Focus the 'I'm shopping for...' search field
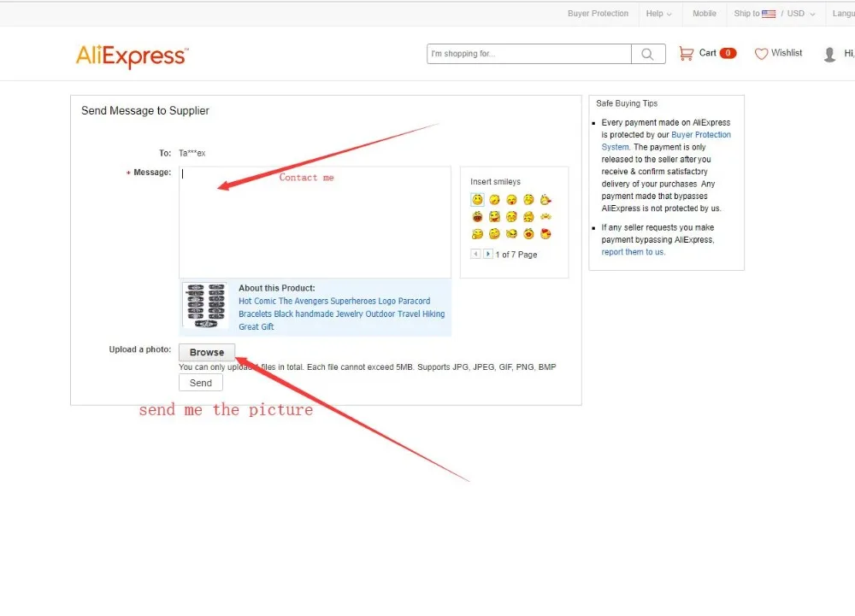Viewport: 855px width, 616px height. coord(529,54)
